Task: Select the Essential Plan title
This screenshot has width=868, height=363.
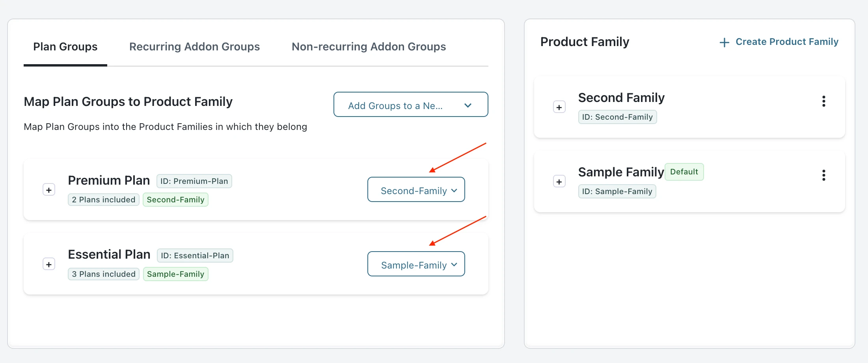Action: (109, 255)
